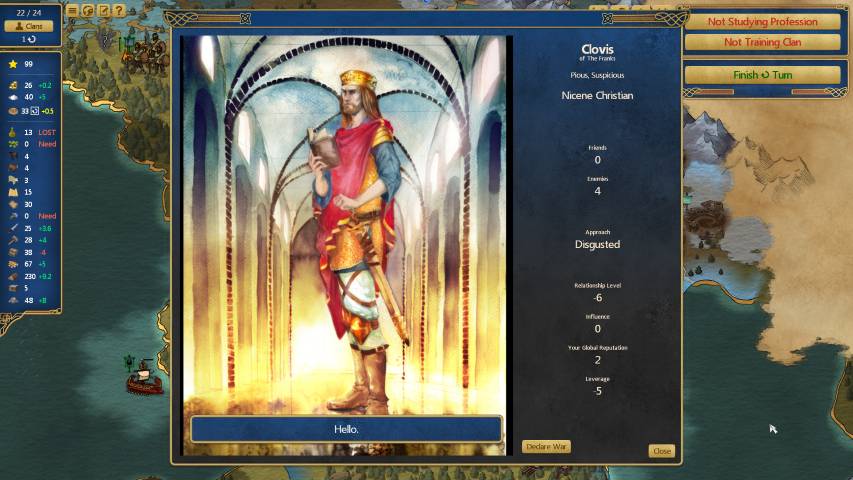
Task: Open the main menu hamburger icon
Action: coord(72,11)
